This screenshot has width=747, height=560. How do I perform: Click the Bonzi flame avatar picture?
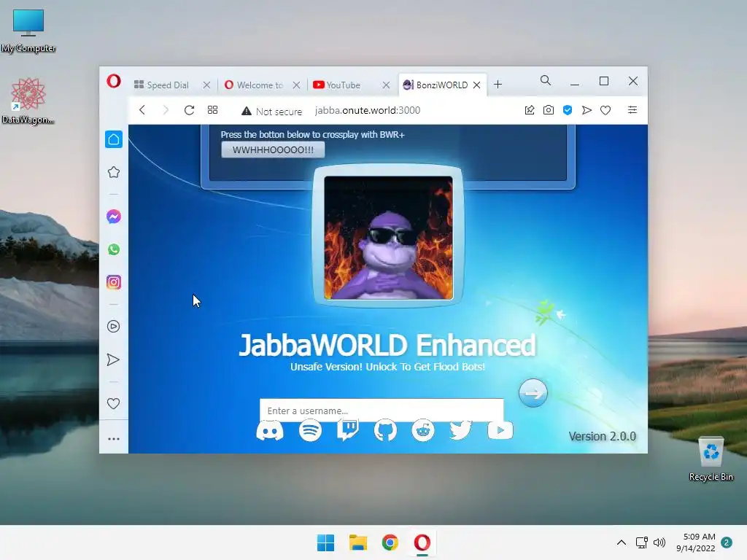pyautogui.click(x=388, y=238)
